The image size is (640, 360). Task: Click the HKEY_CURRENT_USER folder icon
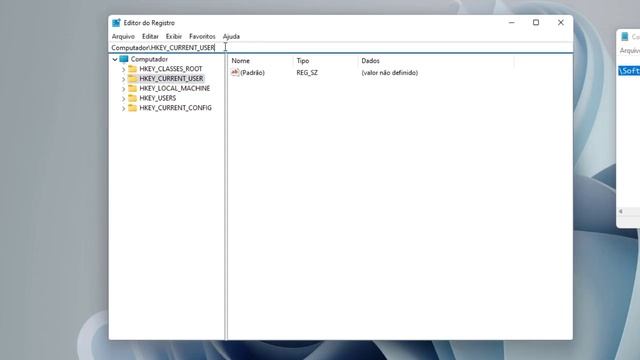click(x=132, y=78)
